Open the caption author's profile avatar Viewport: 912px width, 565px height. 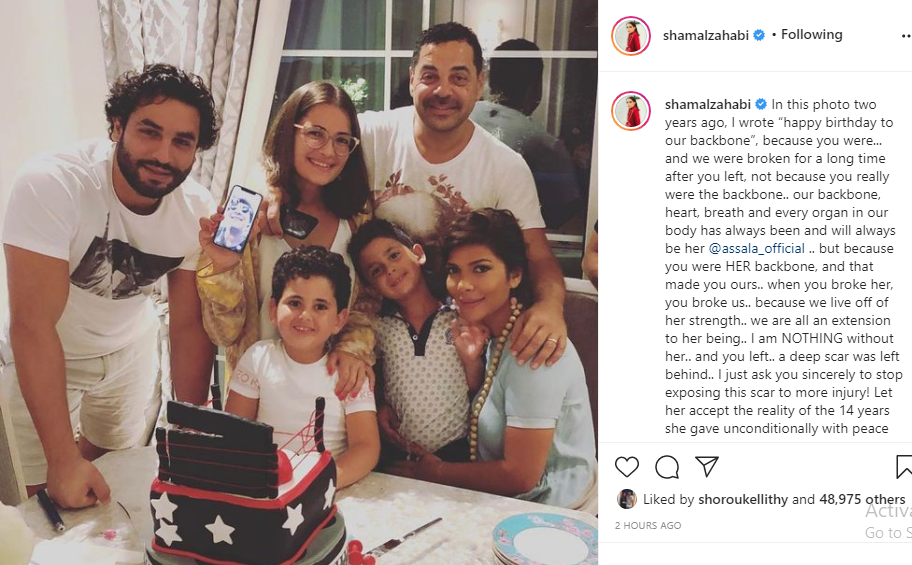[630, 111]
